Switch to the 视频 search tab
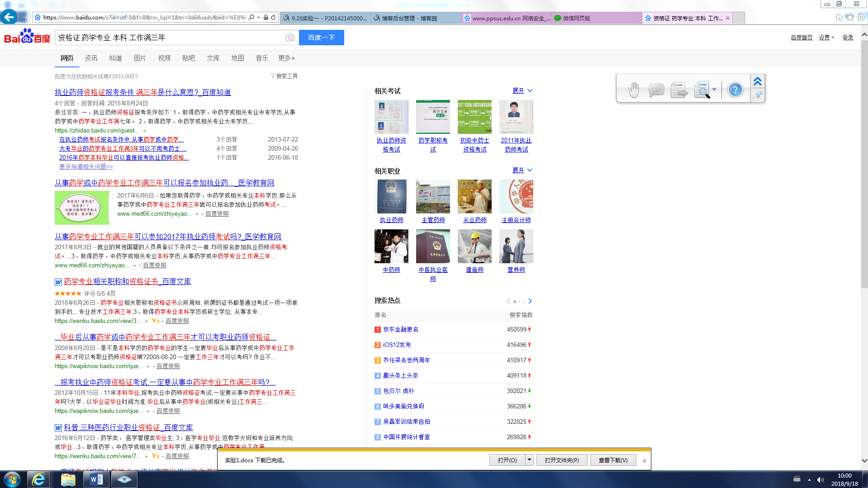This screenshot has width=868, height=488. click(164, 58)
